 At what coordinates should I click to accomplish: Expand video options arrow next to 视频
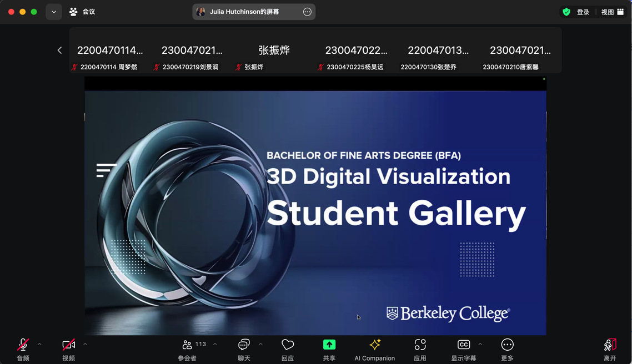(x=85, y=345)
